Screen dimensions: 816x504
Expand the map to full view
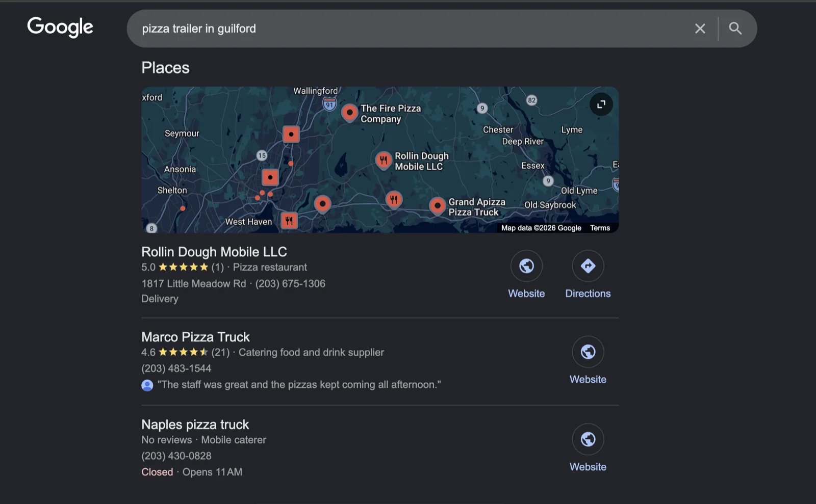point(601,104)
